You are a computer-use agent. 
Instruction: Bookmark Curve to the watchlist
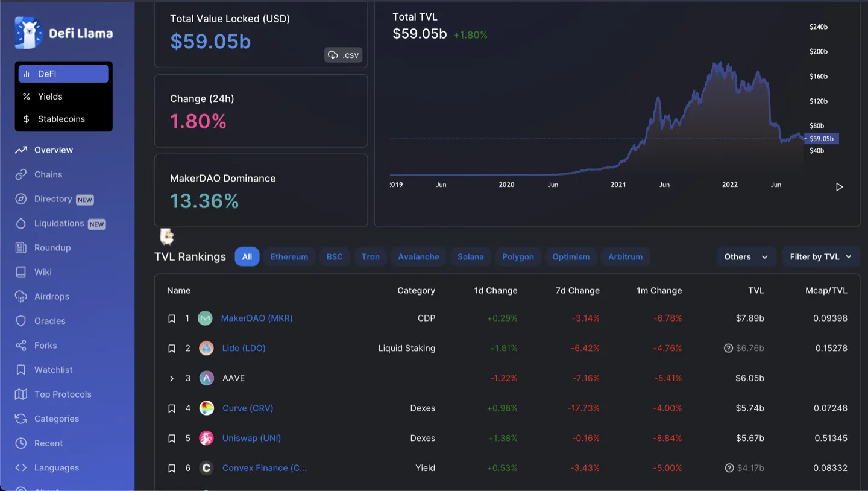(x=172, y=408)
